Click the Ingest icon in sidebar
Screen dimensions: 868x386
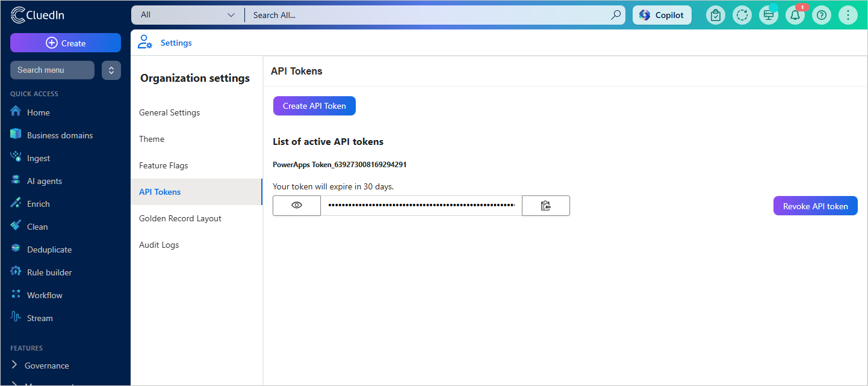[x=16, y=158]
